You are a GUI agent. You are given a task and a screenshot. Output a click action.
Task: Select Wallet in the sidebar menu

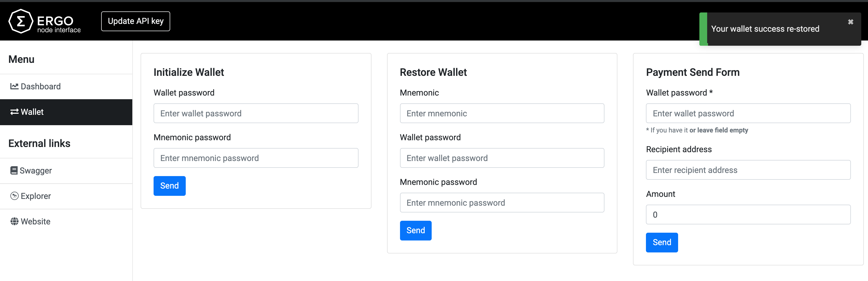[32, 112]
